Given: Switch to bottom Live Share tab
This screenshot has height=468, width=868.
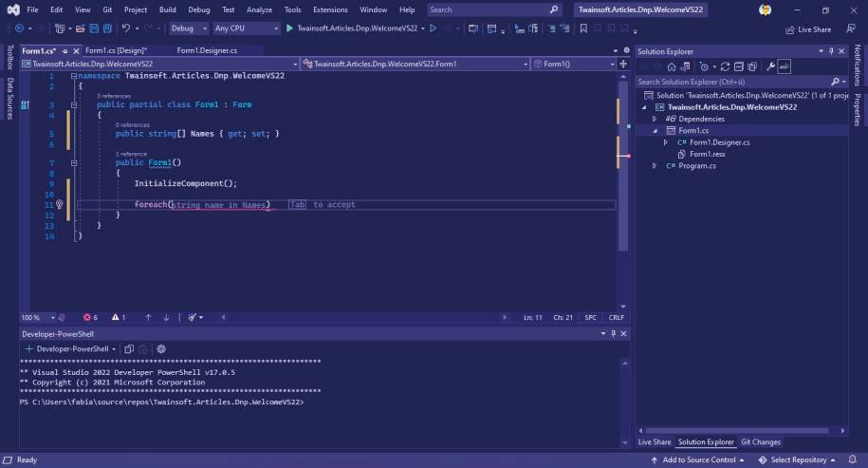Looking at the screenshot, I should click(x=655, y=442).
